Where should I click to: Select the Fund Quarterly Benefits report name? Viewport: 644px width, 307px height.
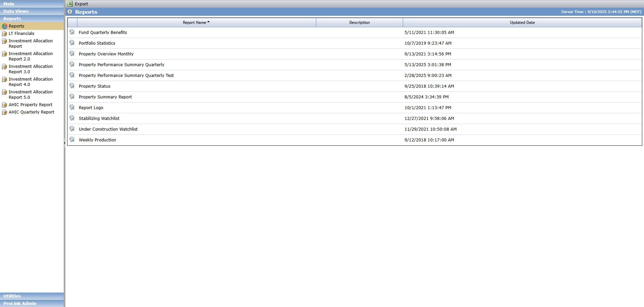[x=103, y=33]
